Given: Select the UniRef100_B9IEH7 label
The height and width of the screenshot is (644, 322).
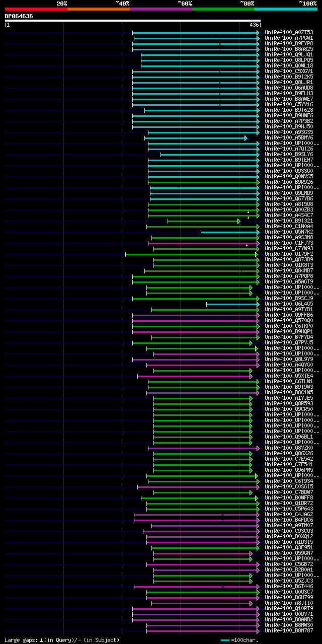Looking at the screenshot, I should 289,160.
